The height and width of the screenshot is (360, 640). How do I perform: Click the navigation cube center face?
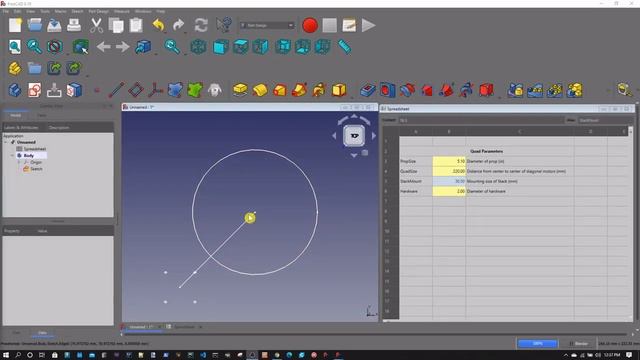354,136
